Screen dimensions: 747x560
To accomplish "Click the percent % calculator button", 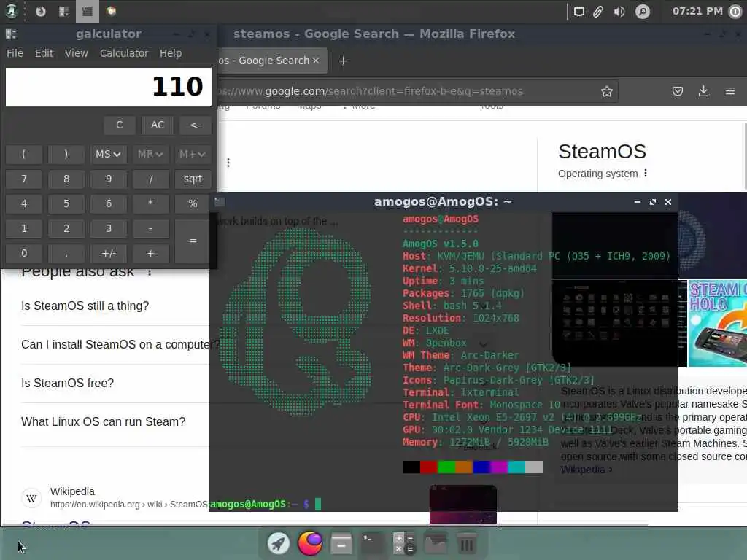I will 193,204.
